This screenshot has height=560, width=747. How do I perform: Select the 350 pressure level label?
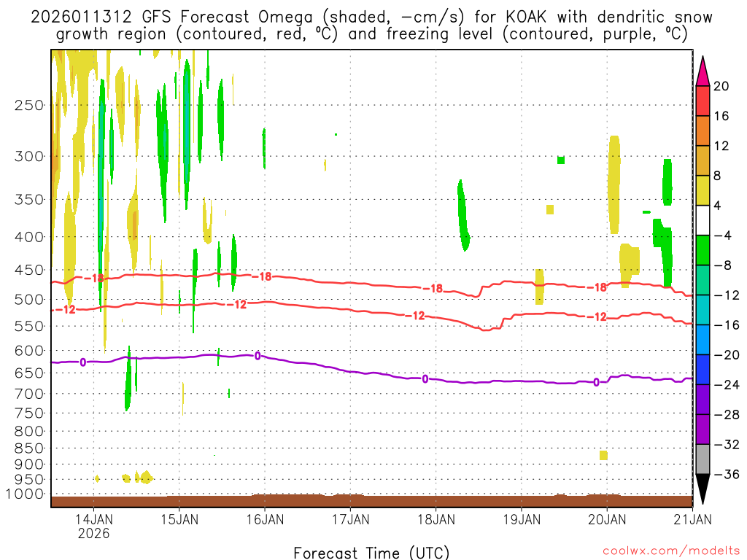click(x=29, y=199)
